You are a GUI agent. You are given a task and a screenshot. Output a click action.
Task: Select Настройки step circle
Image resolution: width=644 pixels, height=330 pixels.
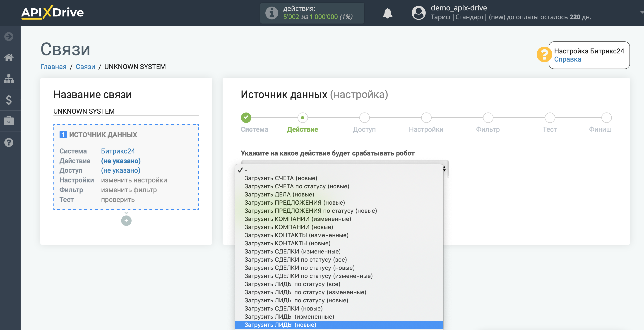(426, 118)
